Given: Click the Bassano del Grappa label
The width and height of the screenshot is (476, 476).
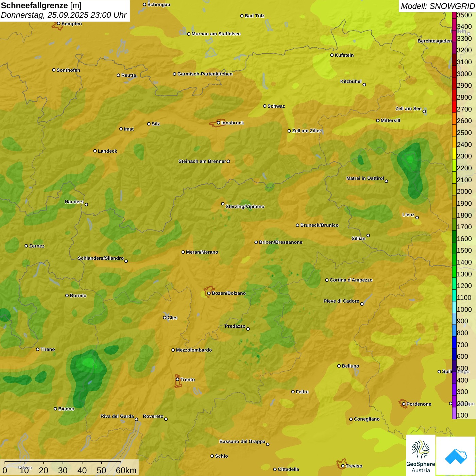Looking at the screenshot, I should (x=242, y=441).
